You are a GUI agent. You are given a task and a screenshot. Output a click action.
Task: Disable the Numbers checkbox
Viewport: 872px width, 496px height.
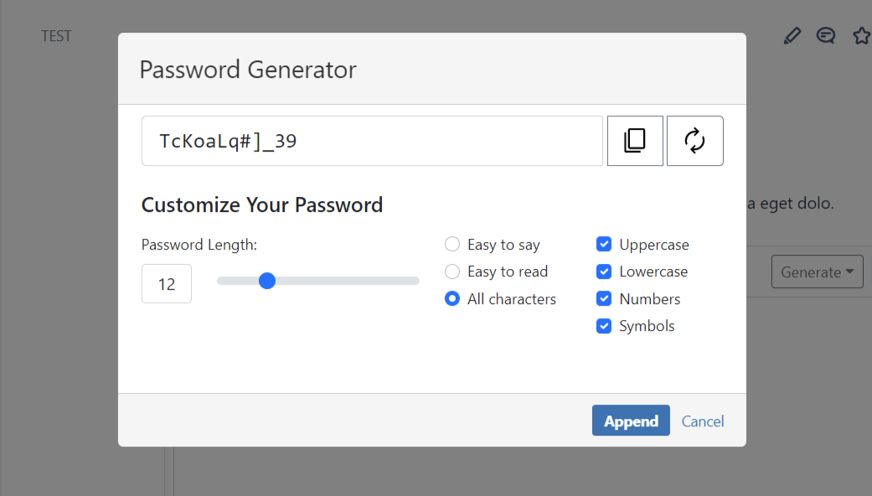604,299
